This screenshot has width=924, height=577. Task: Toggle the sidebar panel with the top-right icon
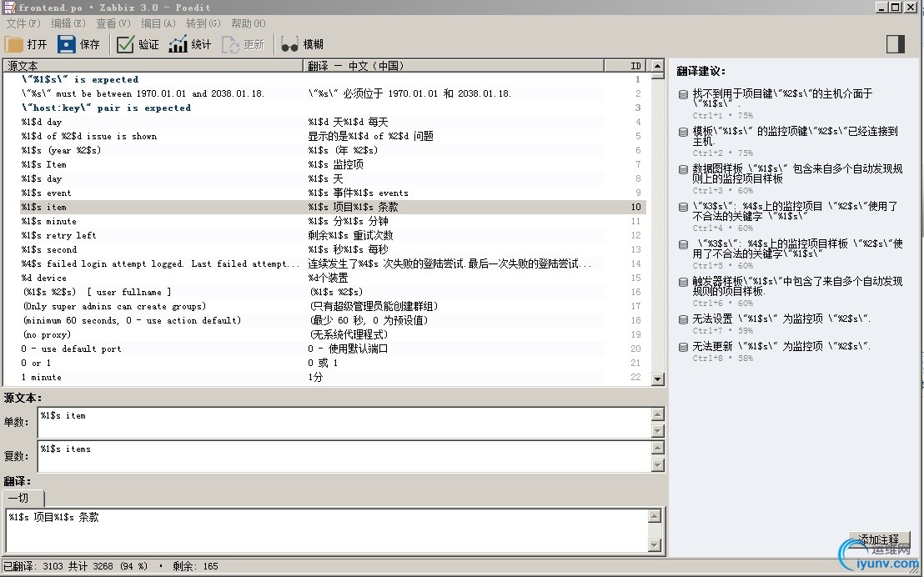click(895, 44)
